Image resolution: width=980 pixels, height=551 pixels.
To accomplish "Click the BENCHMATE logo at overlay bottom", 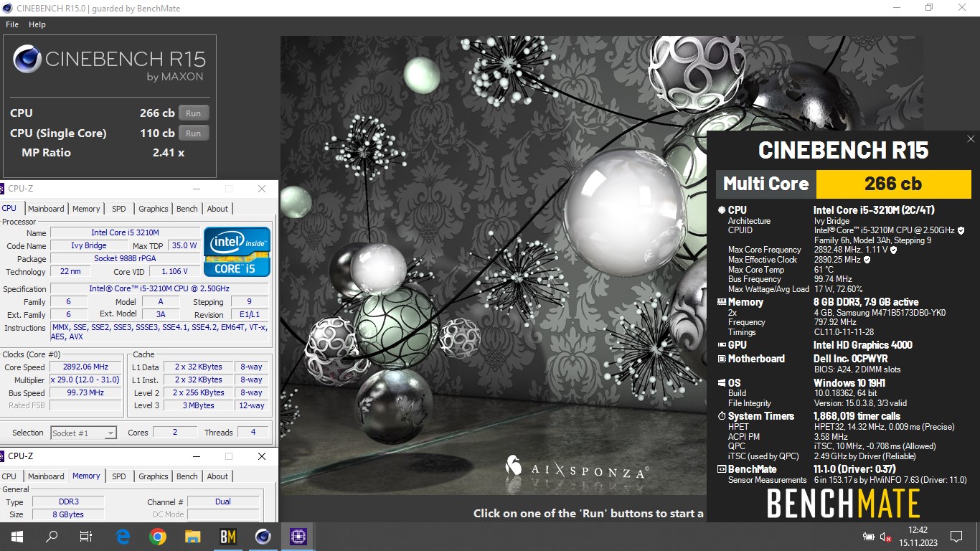I will pos(843,503).
